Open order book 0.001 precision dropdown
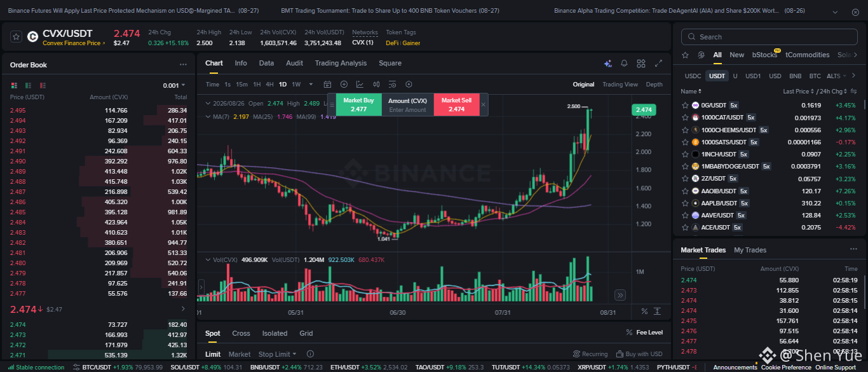 pos(174,85)
